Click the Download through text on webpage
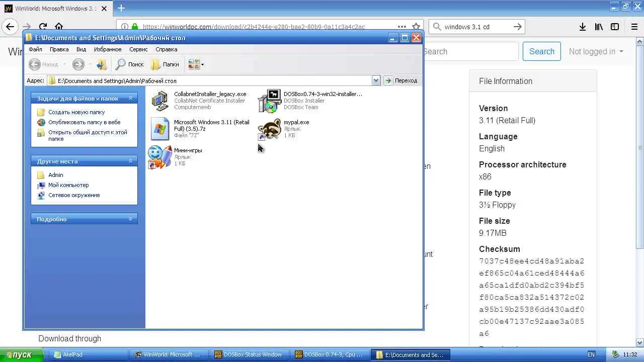The image size is (644, 362). [70, 338]
